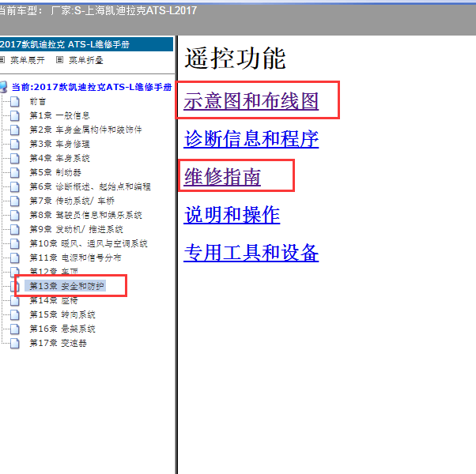Image resolution: width=476 pixels, height=474 pixels.
Task: Open 第7章 传动系统/车桥
Action: click(72, 201)
